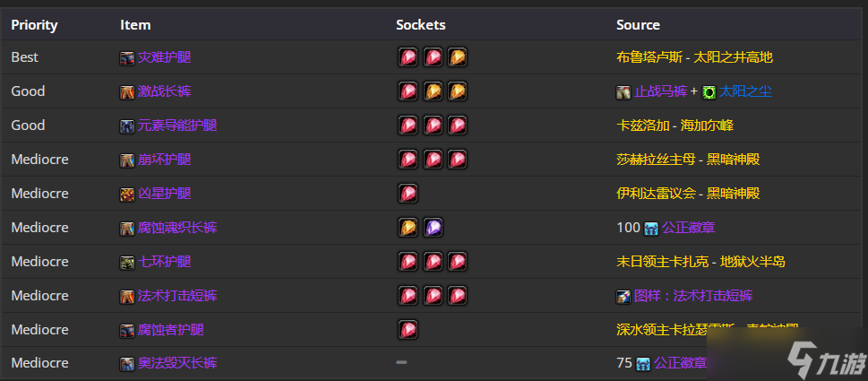The height and width of the screenshot is (381, 868).
Task: Follow the 伊利达雷议会 - 黑暗神殿 source link
Action: [x=688, y=194]
